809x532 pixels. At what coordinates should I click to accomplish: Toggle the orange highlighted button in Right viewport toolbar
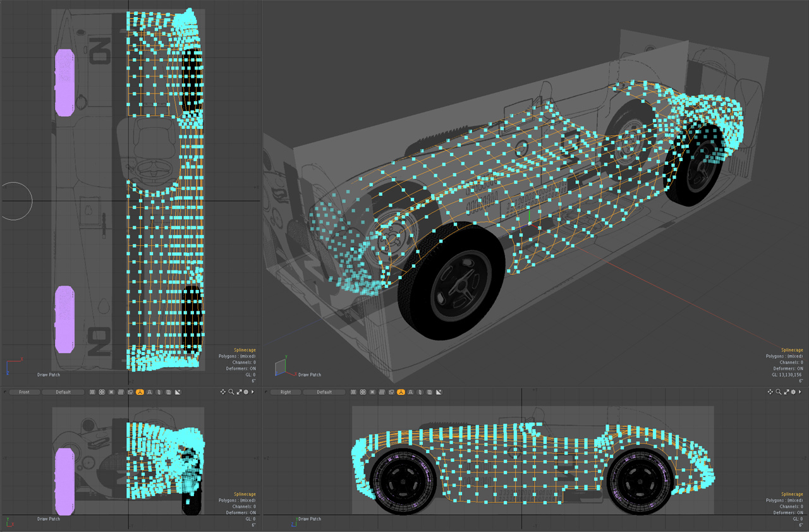click(401, 392)
